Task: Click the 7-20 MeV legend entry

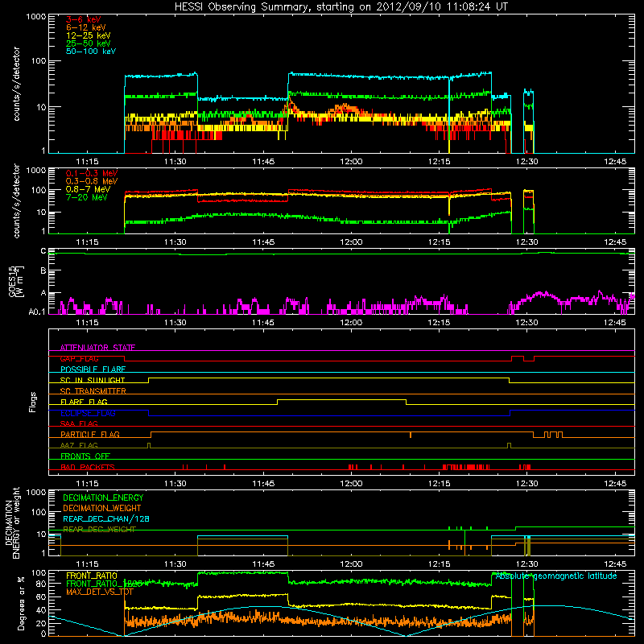Action: [x=87, y=197]
